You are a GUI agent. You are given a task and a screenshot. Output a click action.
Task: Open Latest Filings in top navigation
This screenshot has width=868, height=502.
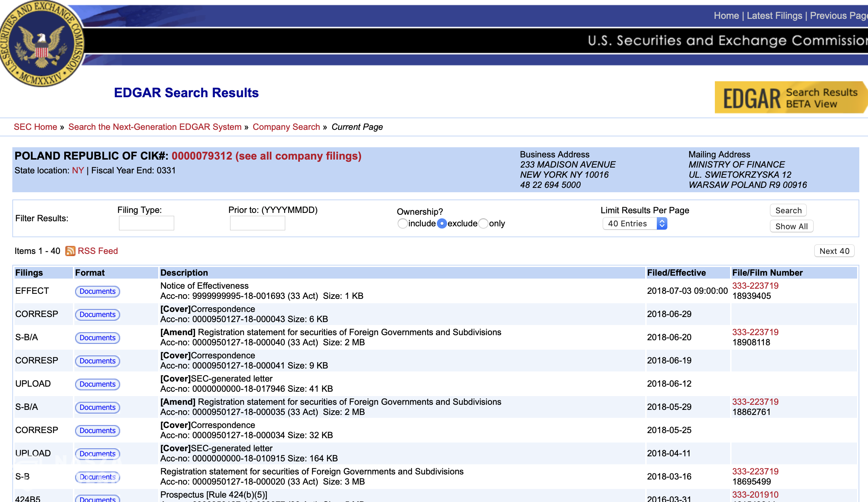point(774,16)
